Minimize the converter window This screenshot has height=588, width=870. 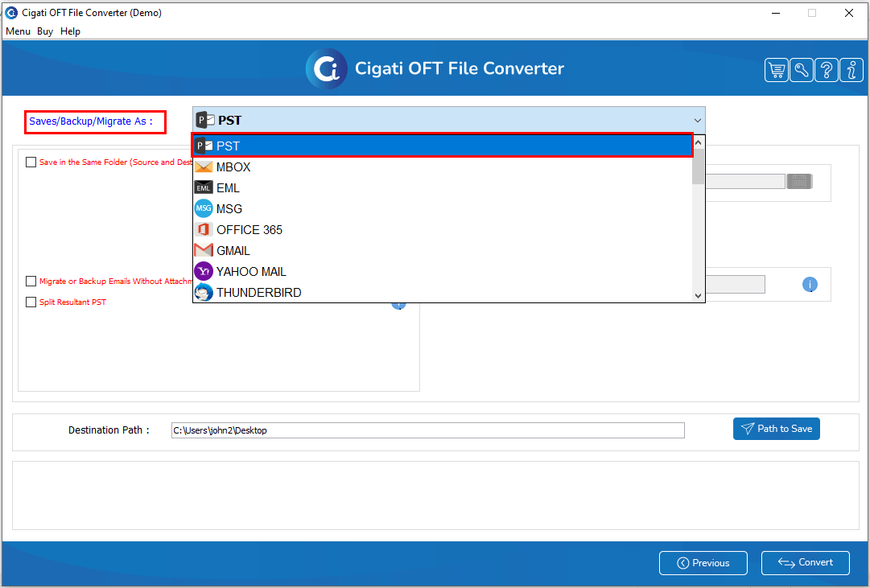(776, 13)
